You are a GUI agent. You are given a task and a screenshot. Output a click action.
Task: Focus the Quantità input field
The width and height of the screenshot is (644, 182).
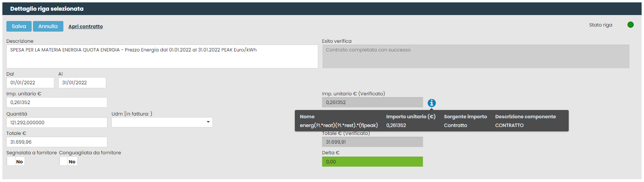[57, 123]
